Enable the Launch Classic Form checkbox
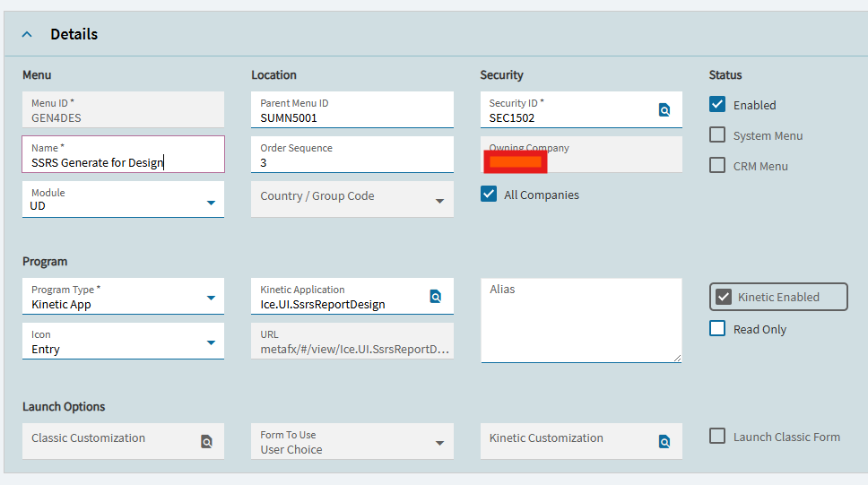The height and width of the screenshot is (485, 868). 717,437
